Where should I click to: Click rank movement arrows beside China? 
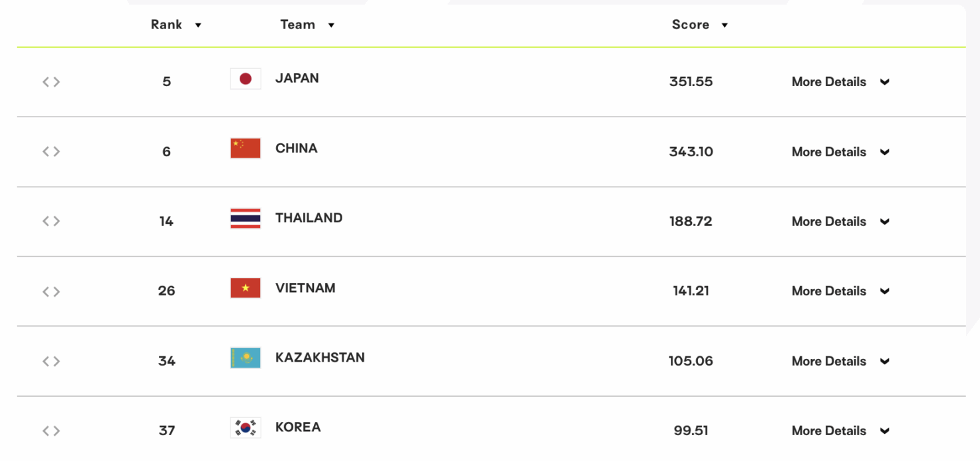tap(51, 152)
